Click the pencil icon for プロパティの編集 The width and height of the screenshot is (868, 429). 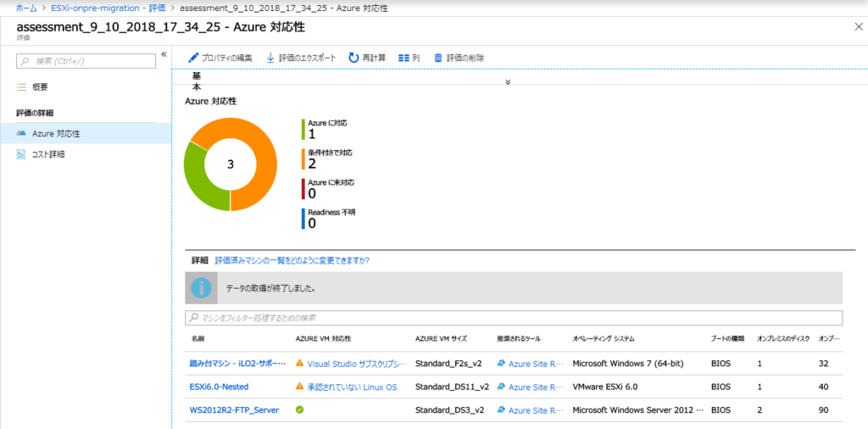193,58
